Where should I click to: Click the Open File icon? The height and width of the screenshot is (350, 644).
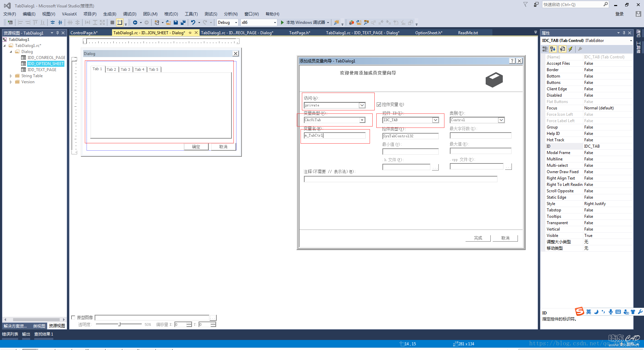[168, 22]
